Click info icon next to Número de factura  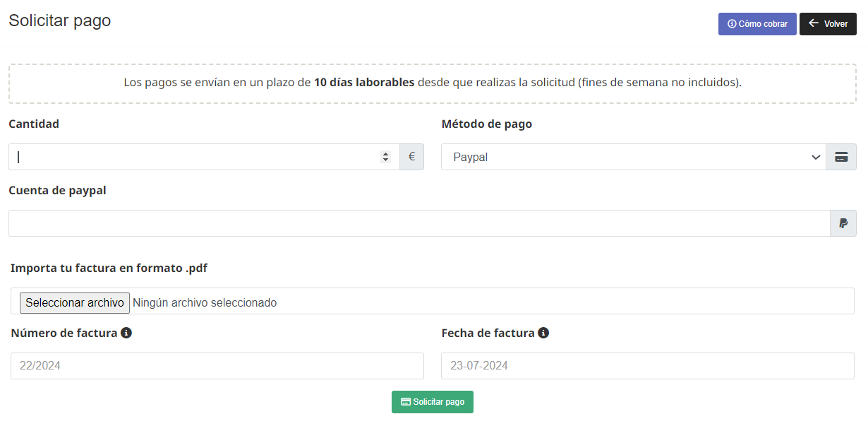click(126, 333)
